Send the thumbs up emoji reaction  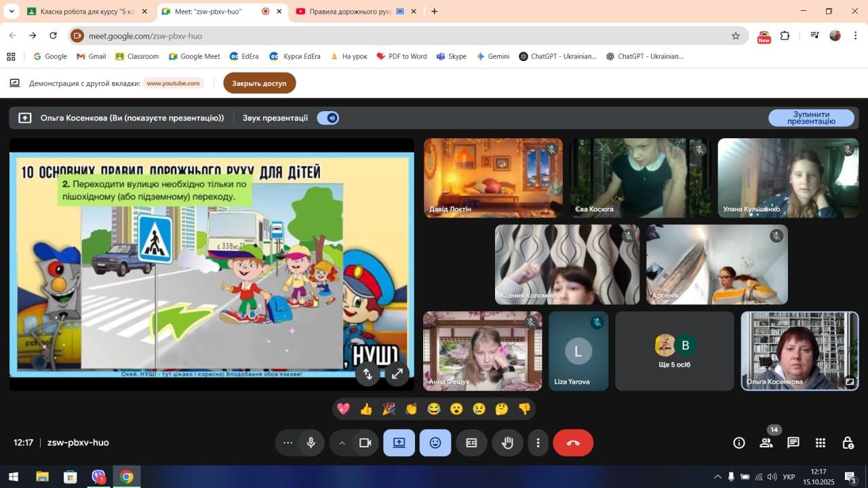(366, 409)
